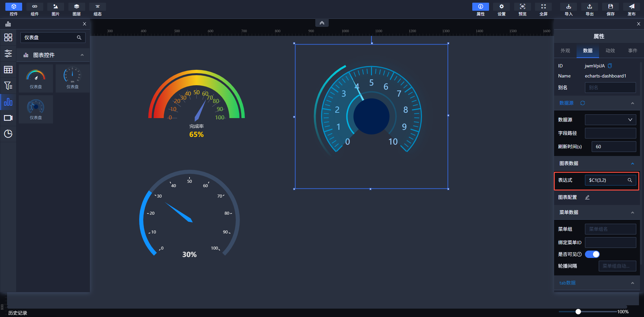Switch to the 外观 tab
The image size is (644, 317).
pos(565,51)
